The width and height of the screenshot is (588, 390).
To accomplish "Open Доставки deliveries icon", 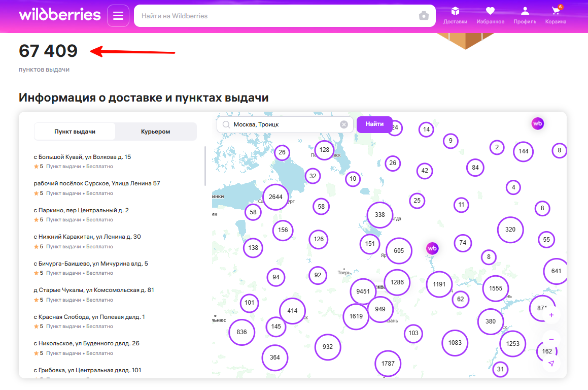I will (x=455, y=15).
